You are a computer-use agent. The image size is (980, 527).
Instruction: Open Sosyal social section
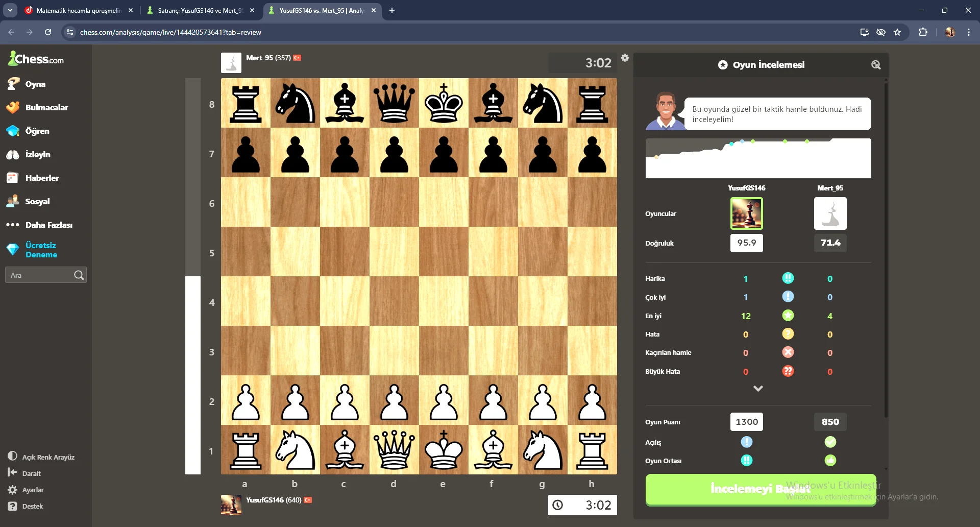[x=29, y=202]
